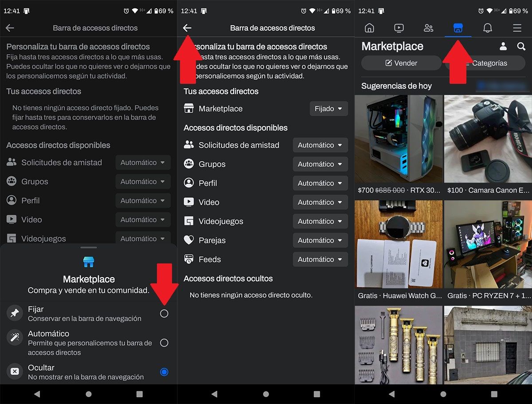The image size is (532, 404).
Task: Open Solicitudes de amistad dropdown beside Fijado list
Action: pos(321,145)
